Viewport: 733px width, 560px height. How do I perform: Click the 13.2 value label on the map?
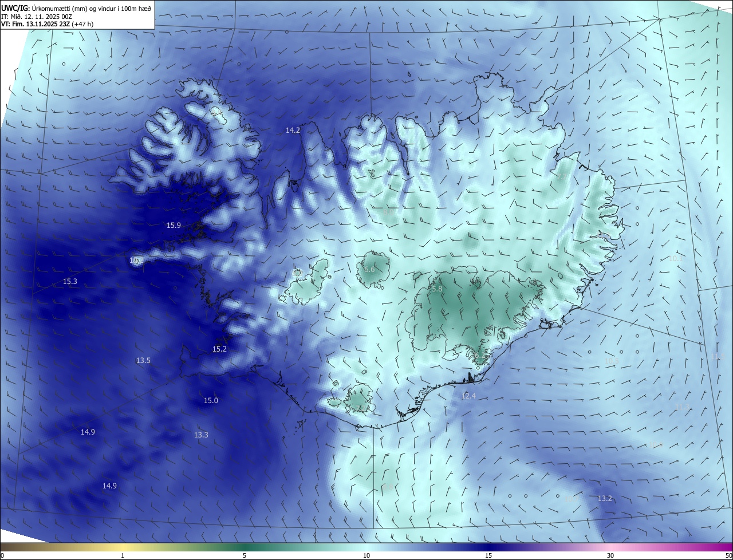pos(605,499)
